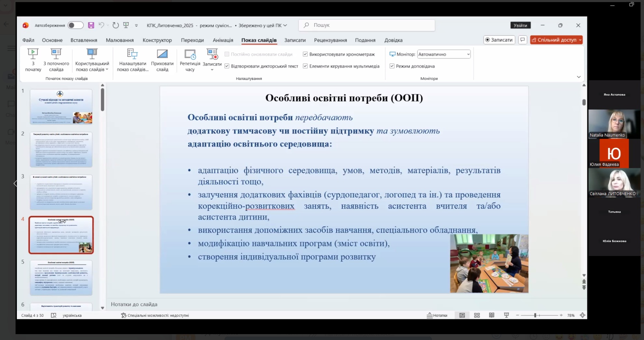Switch to Slide Sorter view
This screenshot has height=340, width=644.
click(477, 315)
